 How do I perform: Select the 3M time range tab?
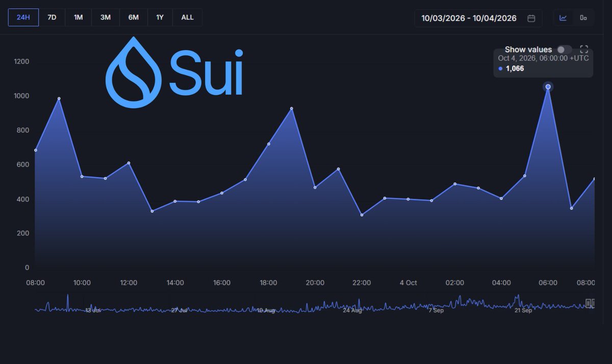click(106, 17)
